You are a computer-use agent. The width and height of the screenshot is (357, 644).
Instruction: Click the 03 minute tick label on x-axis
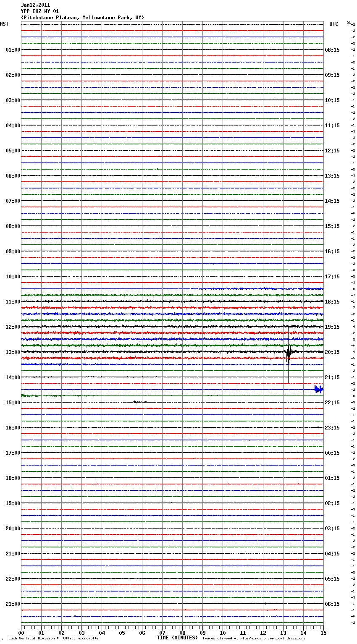click(81, 633)
